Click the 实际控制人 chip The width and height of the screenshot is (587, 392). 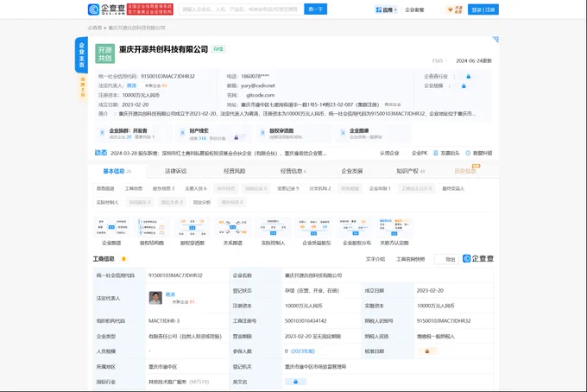(107, 203)
